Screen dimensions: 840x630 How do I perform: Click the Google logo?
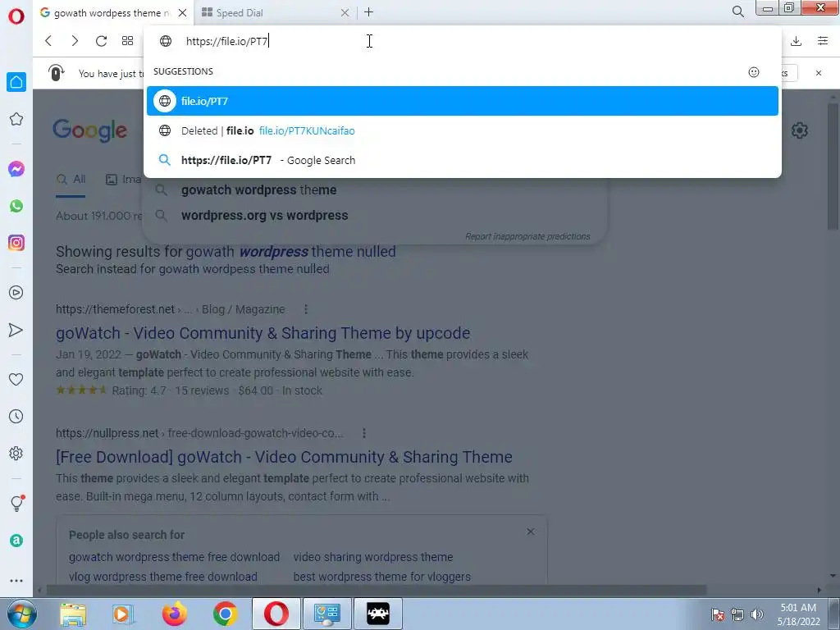90,130
